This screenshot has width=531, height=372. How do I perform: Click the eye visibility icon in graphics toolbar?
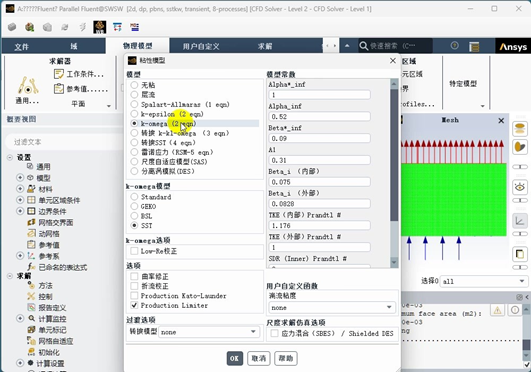(519, 187)
